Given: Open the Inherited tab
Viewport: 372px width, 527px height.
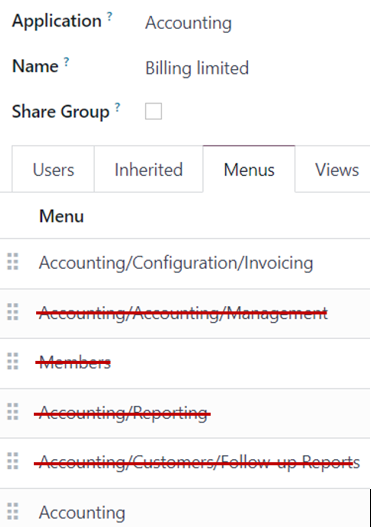Looking at the screenshot, I should (x=149, y=169).
